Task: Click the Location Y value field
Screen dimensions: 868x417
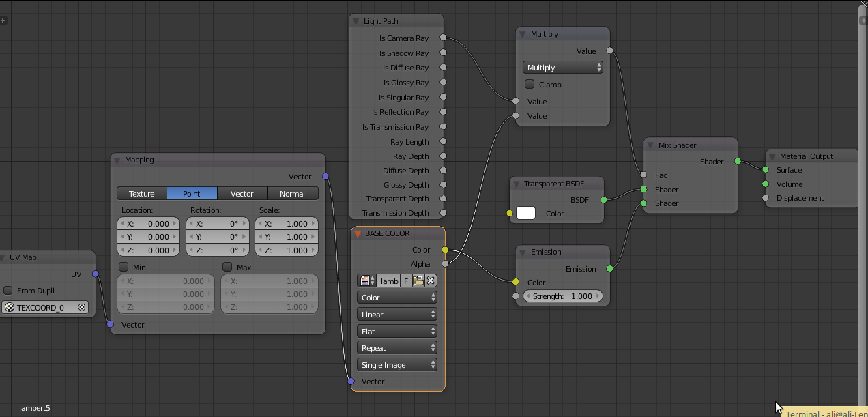Action: tap(149, 237)
